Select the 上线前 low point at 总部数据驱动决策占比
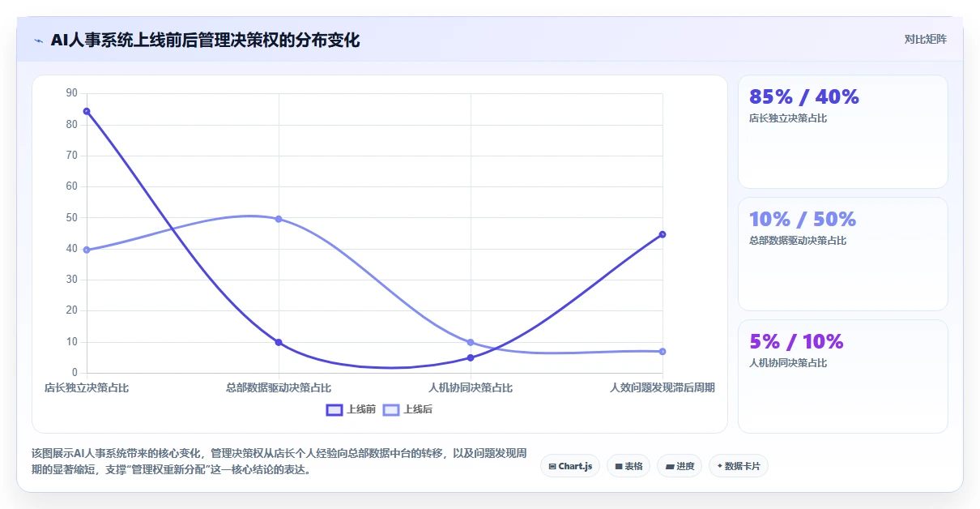Viewport: 980px width, 509px height. (x=279, y=342)
